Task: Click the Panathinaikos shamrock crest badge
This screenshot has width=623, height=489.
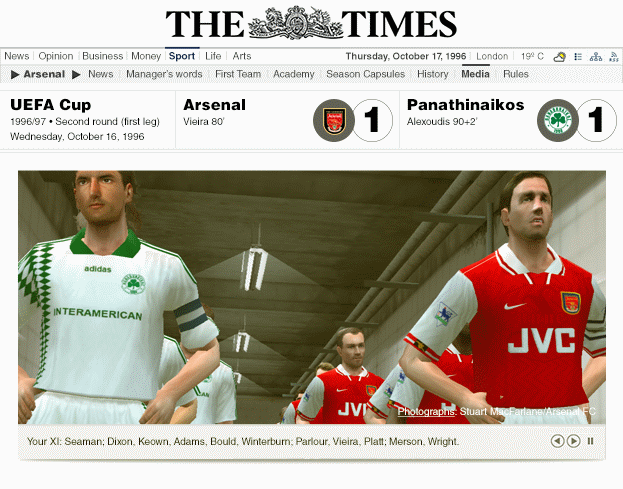Action: pyautogui.click(x=558, y=120)
